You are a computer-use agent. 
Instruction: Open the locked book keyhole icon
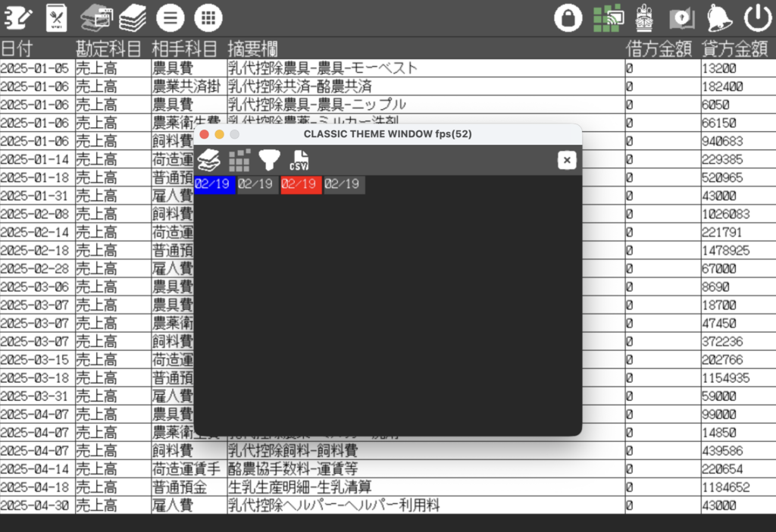click(x=681, y=17)
